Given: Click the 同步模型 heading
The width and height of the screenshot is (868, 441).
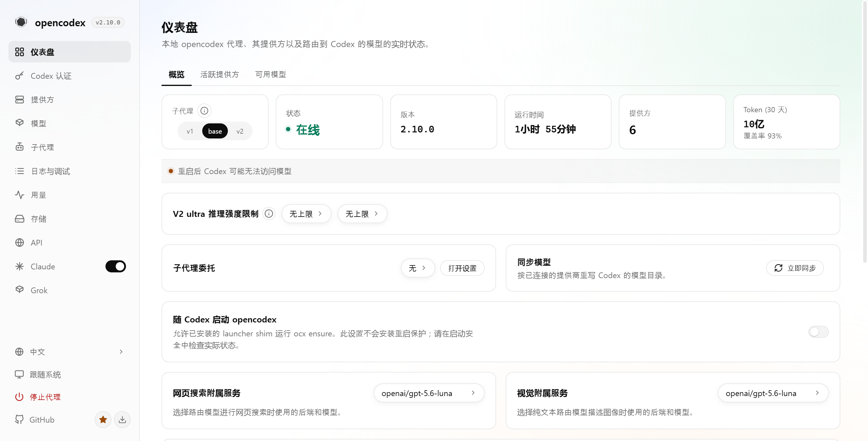Looking at the screenshot, I should (x=534, y=262).
